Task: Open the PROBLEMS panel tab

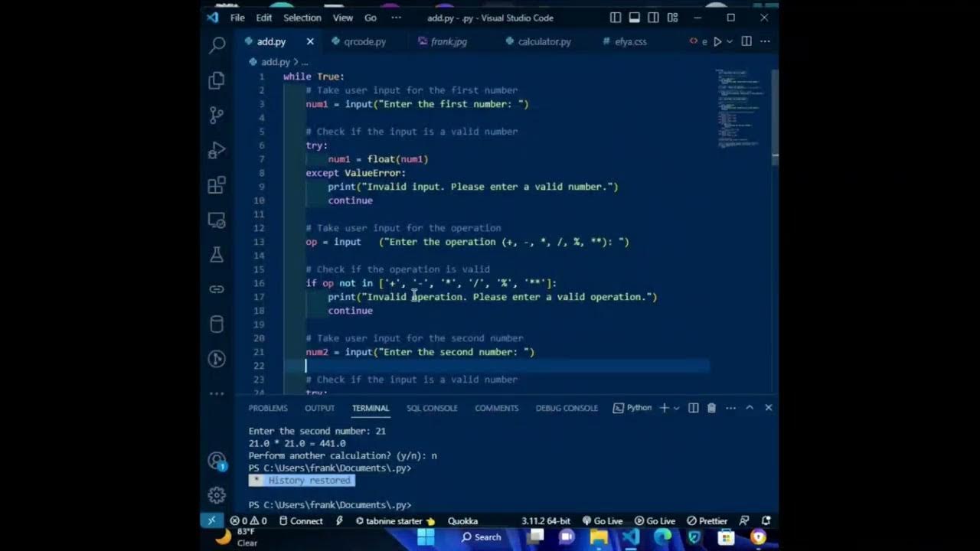Action: tap(268, 408)
